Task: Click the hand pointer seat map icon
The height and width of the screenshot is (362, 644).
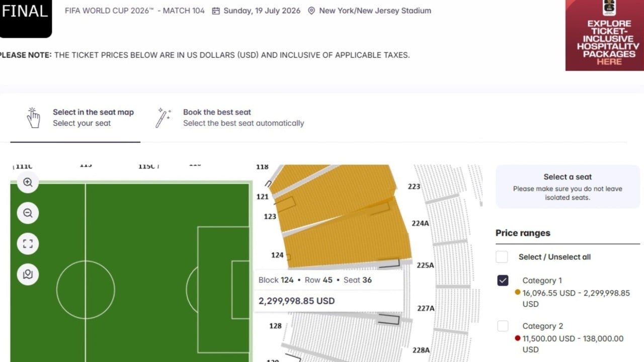Action: 33,118
